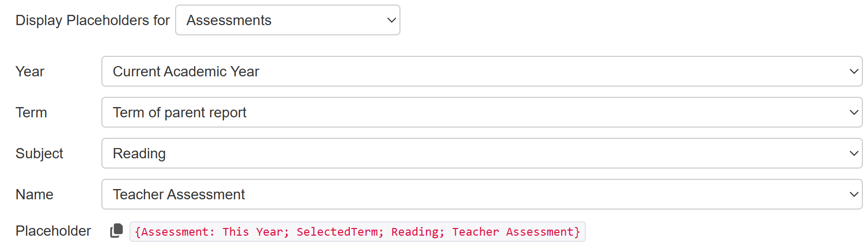868x249 pixels.
Task: Click the Teacher Assessment selected value
Action: 179,195
